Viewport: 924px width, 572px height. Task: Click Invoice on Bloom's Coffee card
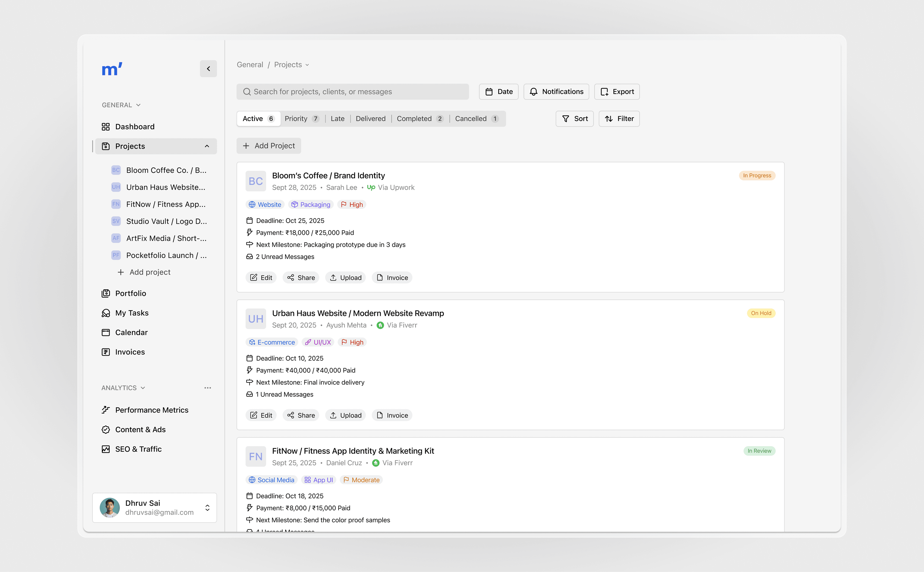[x=392, y=278]
